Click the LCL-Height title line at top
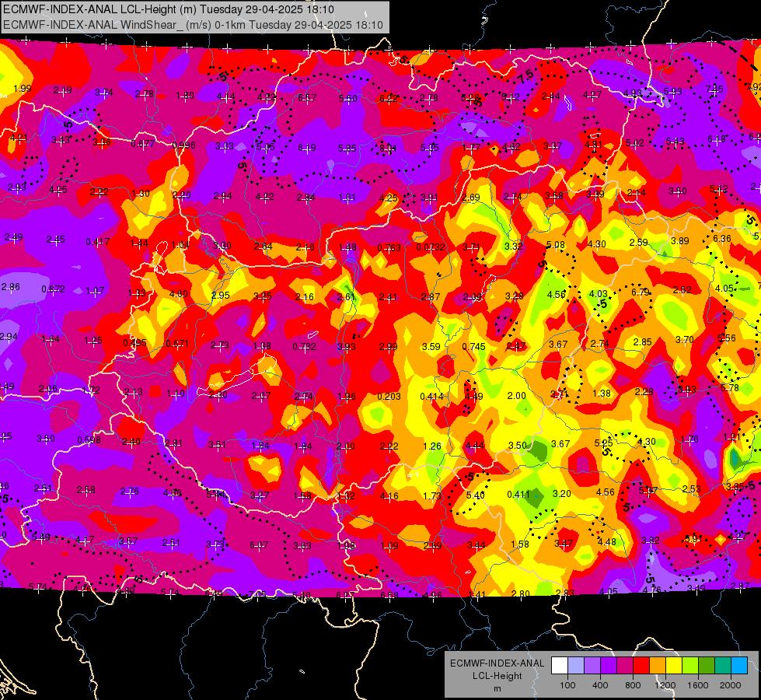This screenshot has height=700, width=761. tap(169, 9)
